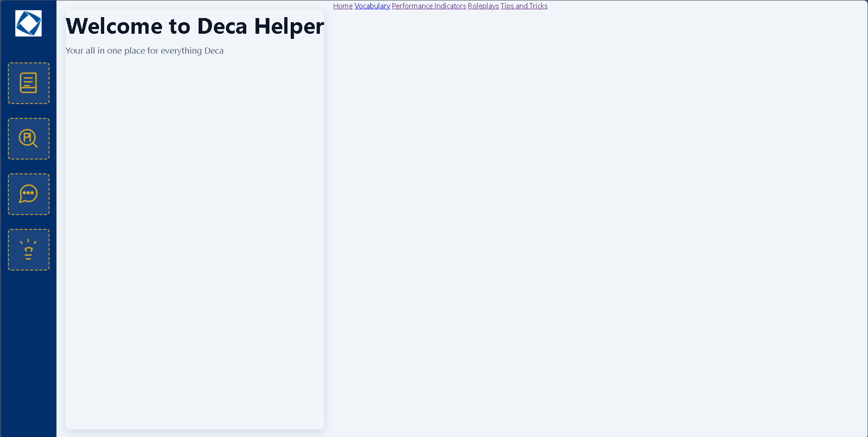Open Roleplays via the chat bubble icon

(x=28, y=194)
